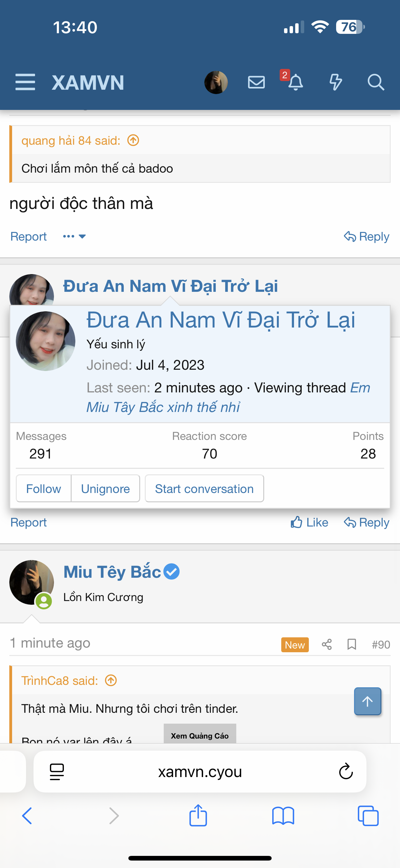The height and width of the screenshot is (868, 400).
Task: Share post #90 with share icon
Action: tap(327, 644)
